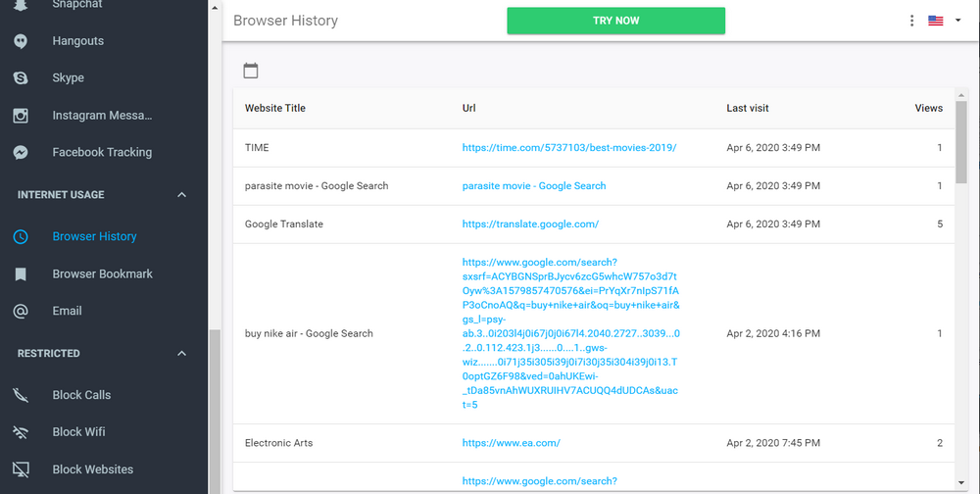Click the Hangouts chat icon in sidebar

pyautogui.click(x=21, y=41)
